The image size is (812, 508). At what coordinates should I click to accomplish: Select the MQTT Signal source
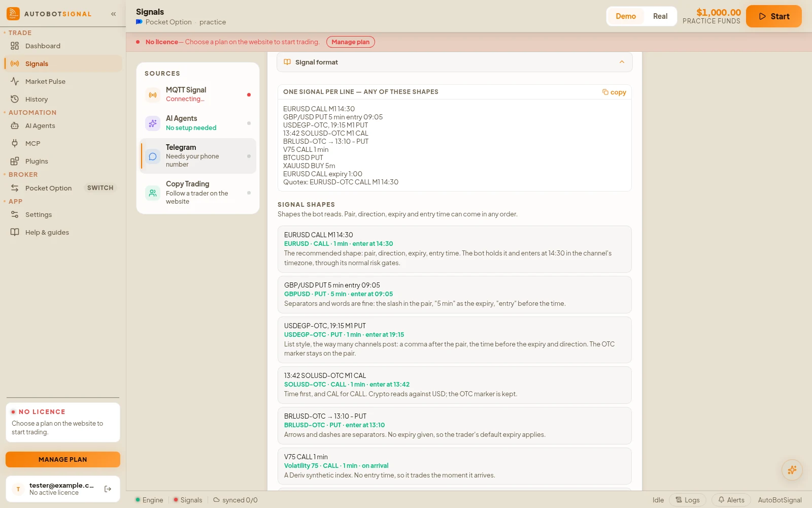coord(198,94)
